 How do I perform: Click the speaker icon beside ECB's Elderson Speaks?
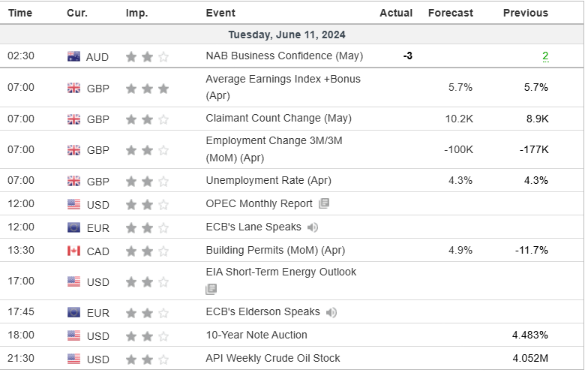click(x=331, y=312)
